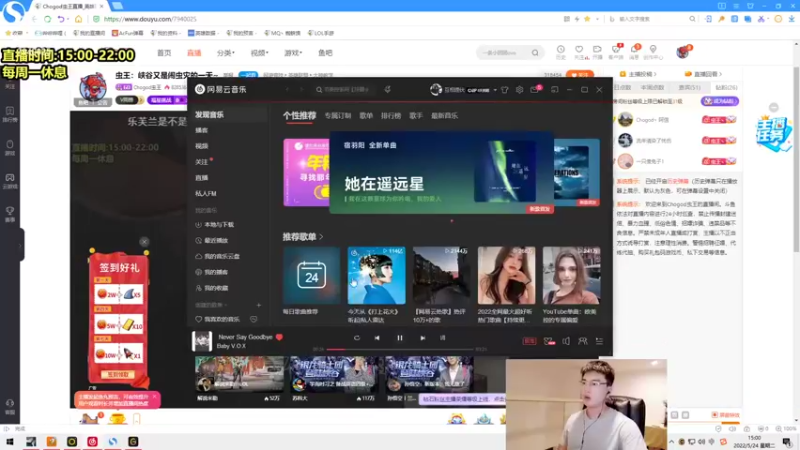Screen dimensions: 800x450
Task: Expand the NetEase account dropdown arrow
Action: (x=495, y=90)
